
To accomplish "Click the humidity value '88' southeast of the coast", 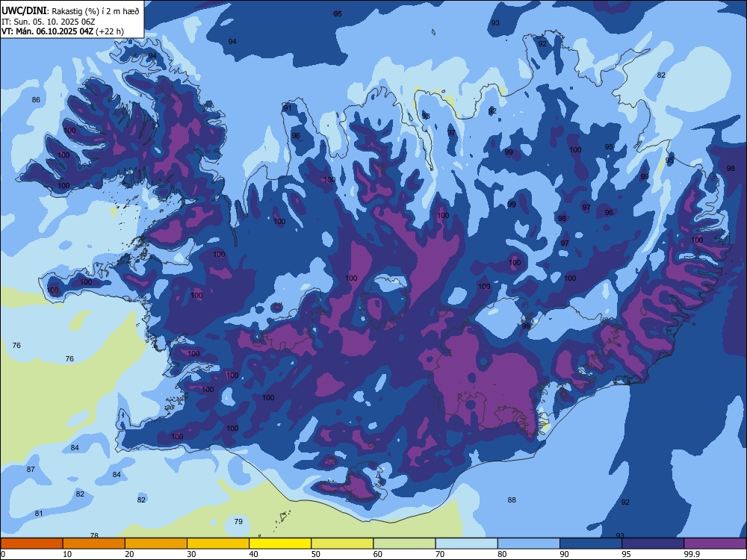I will point(512,500).
